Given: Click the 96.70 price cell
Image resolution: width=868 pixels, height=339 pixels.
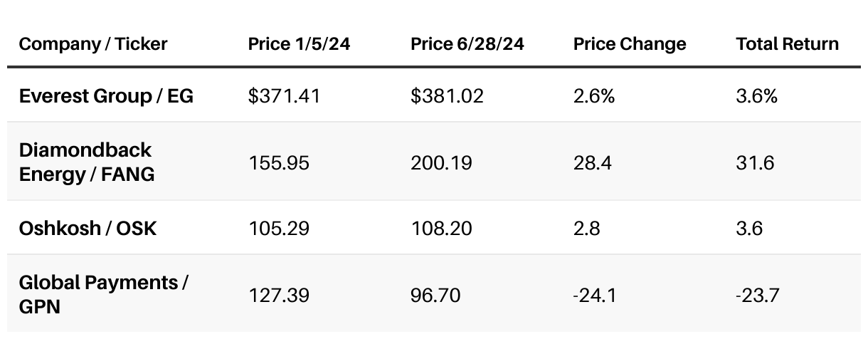Looking at the screenshot, I should [x=434, y=295].
